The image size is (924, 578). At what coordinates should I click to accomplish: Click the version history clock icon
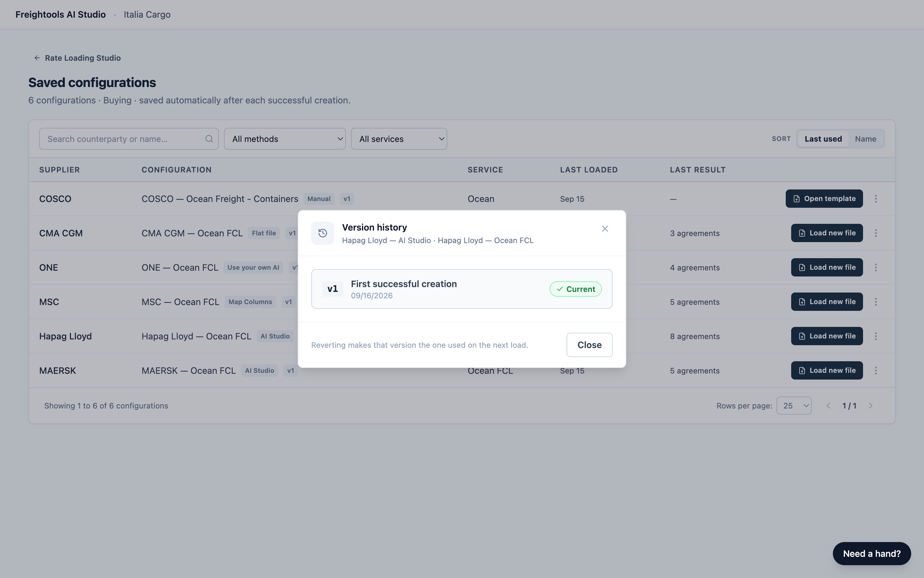[x=323, y=233]
